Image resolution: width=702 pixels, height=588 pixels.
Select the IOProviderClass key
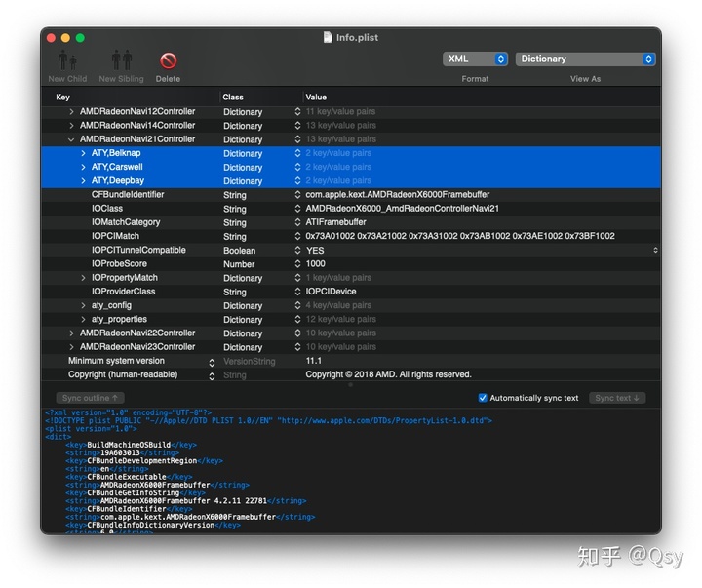click(123, 292)
